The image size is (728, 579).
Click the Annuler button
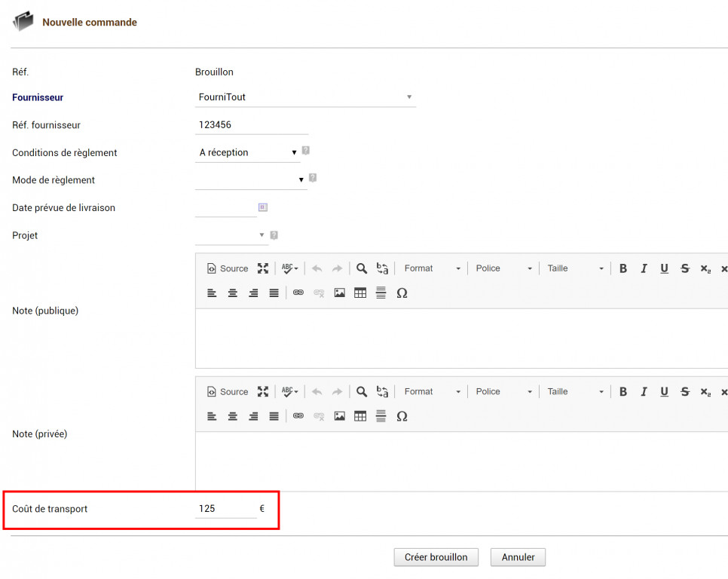click(518, 557)
